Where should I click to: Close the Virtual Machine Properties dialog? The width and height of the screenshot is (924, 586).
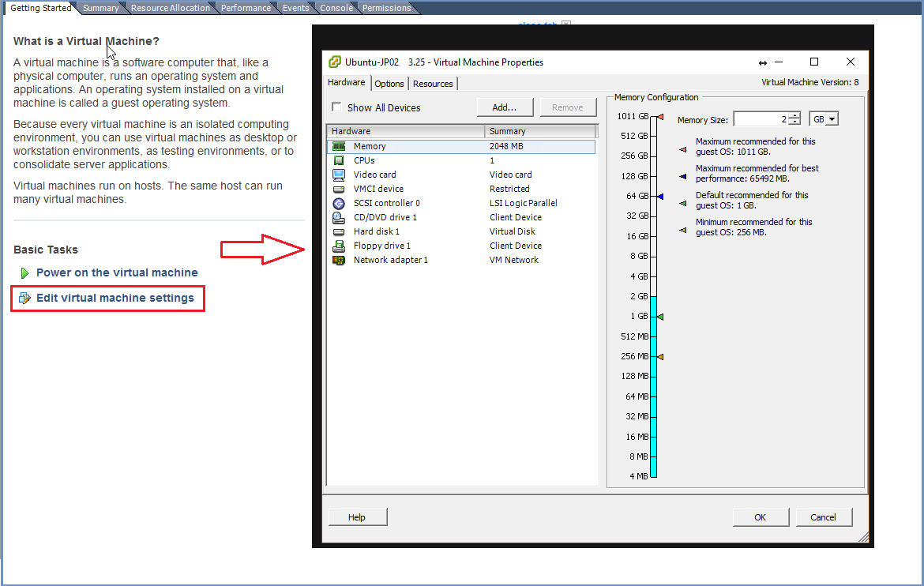pos(851,62)
